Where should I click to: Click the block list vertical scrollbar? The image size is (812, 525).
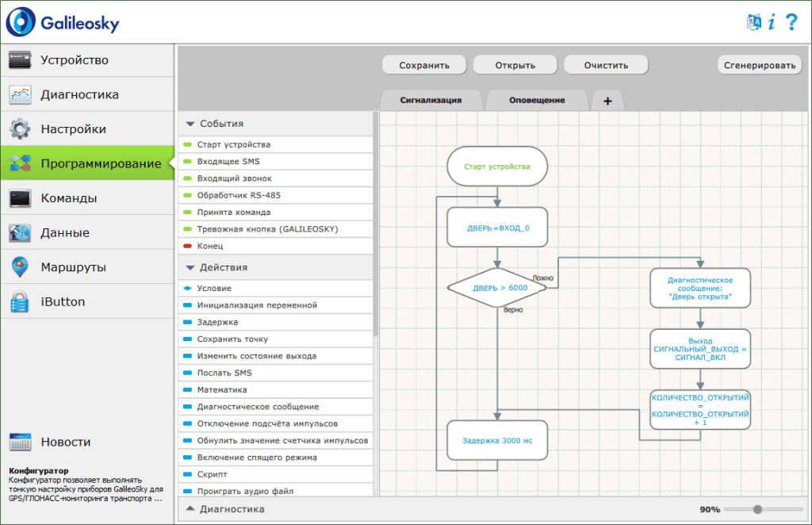tap(375, 224)
